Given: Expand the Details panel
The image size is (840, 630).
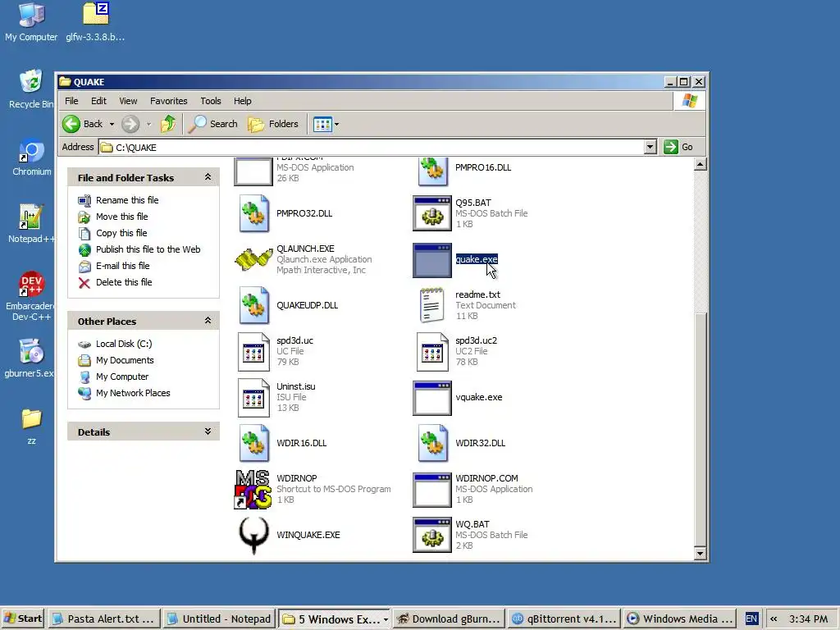Looking at the screenshot, I should click(x=208, y=431).
